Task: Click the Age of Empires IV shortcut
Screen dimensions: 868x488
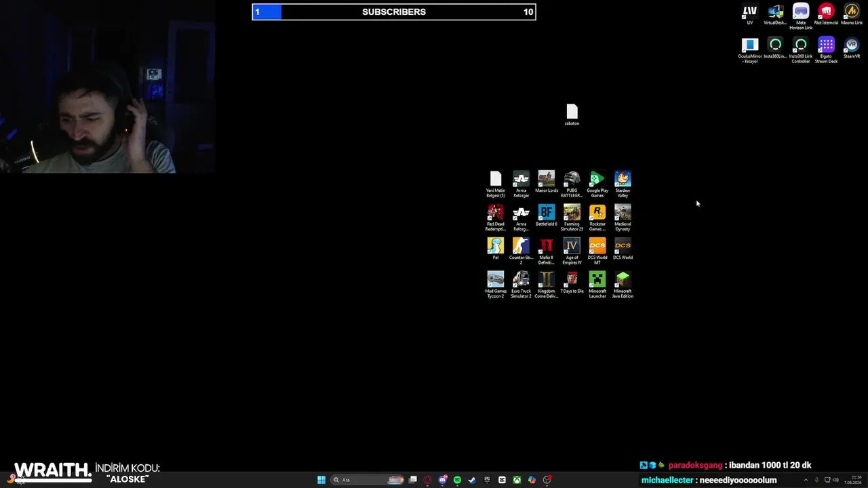Action: (x=572, y=251)
